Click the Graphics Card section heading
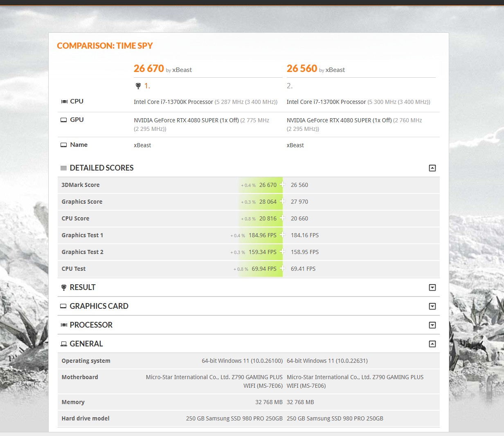Viewport: 504px width, 436px height. point(99,306)
